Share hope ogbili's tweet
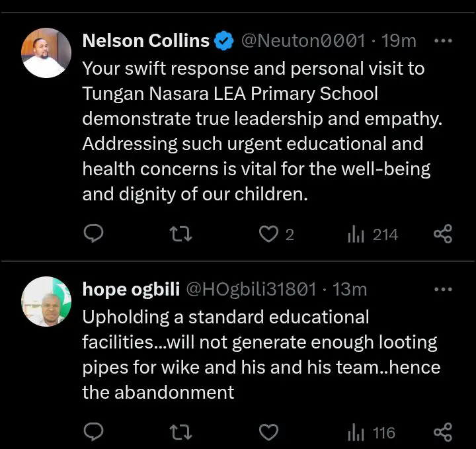This screenshot has width=476, height=449. [442, 432]
